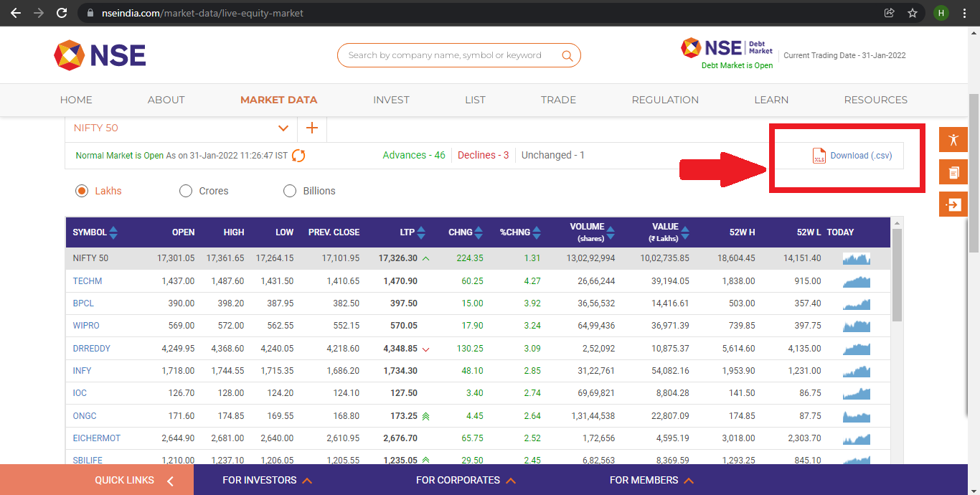Click the search magnifier icon
Image resolution: width=980 pixels, height=495 pixels.
[567, 55]
